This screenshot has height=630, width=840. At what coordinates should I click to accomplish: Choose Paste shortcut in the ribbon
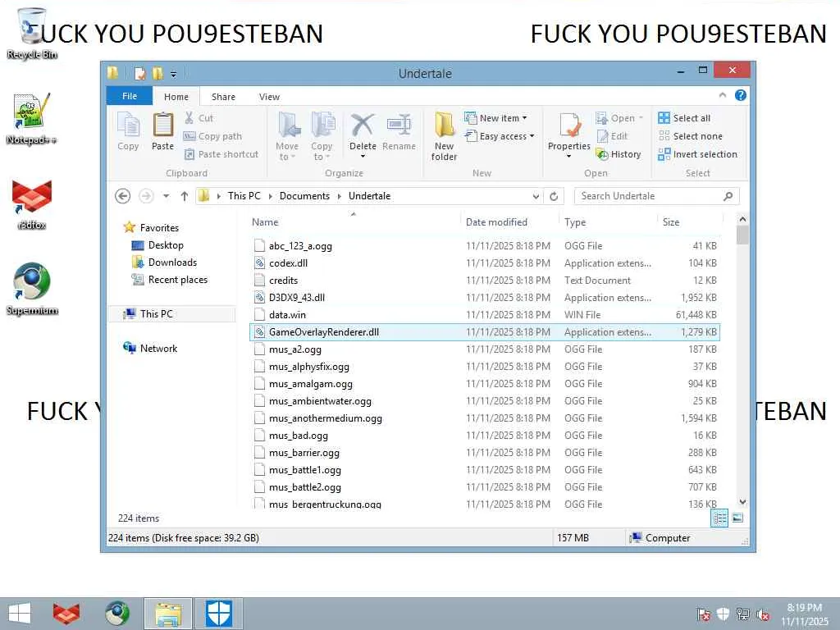click(221, 154)
